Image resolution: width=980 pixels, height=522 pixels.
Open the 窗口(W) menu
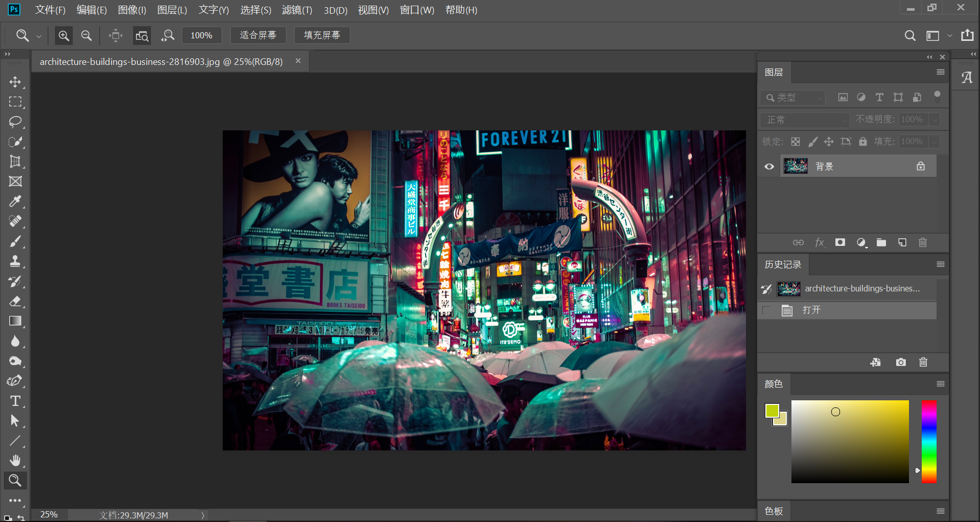(x=417, y=10)
